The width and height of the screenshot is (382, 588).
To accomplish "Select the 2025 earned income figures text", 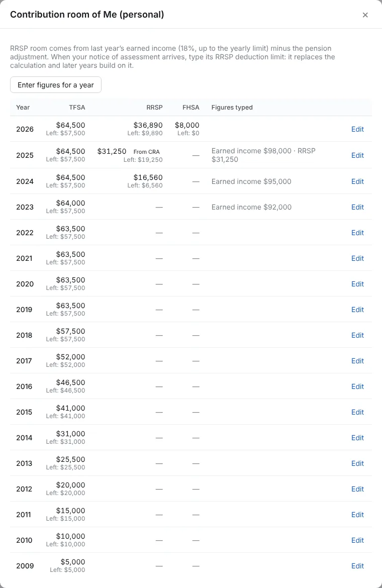I will tap(263, 155).
